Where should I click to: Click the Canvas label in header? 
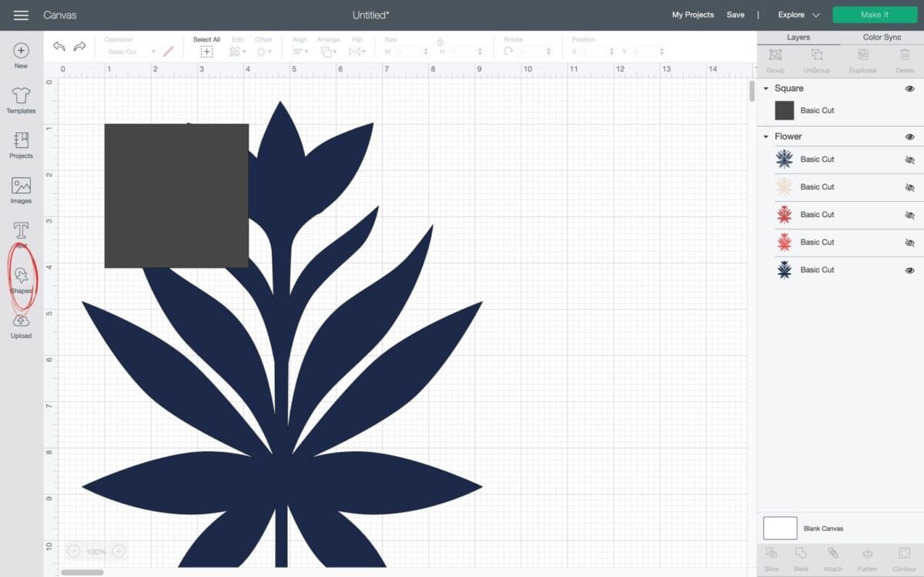59,15
